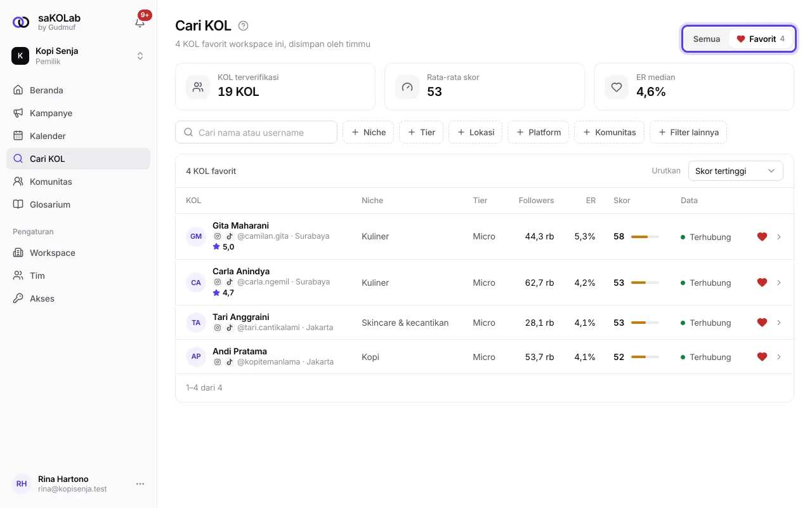Add a Lokasi filter
The width and height of the screenshot is (812, 508).
475,132
